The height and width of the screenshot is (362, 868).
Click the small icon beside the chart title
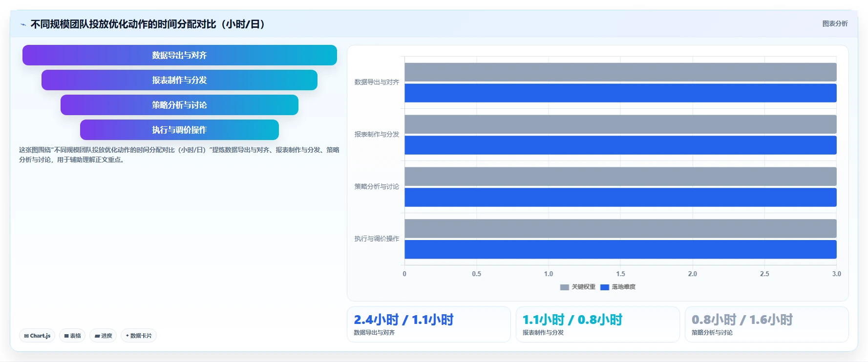click(23, 24)
